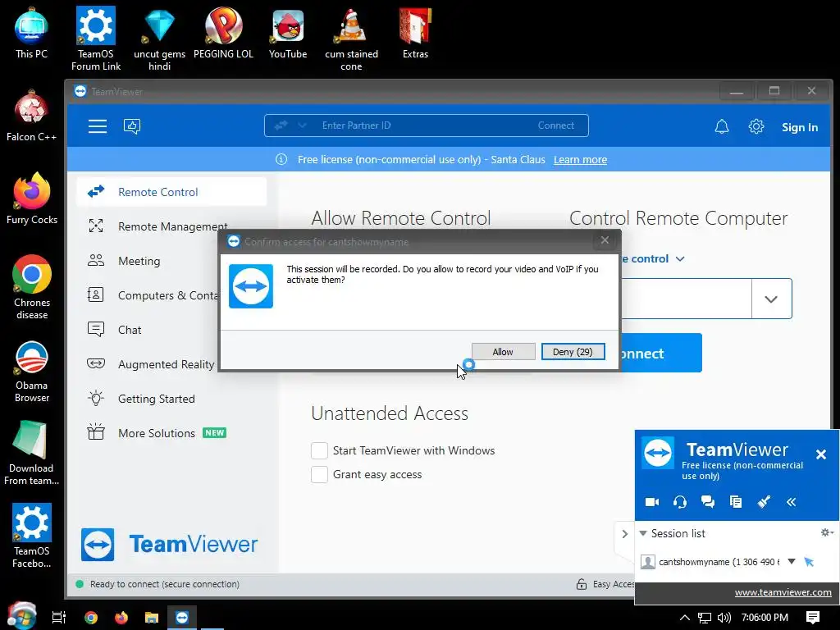
Task: Open the Extras desktop icon
Action: click(x=415, y=32)
